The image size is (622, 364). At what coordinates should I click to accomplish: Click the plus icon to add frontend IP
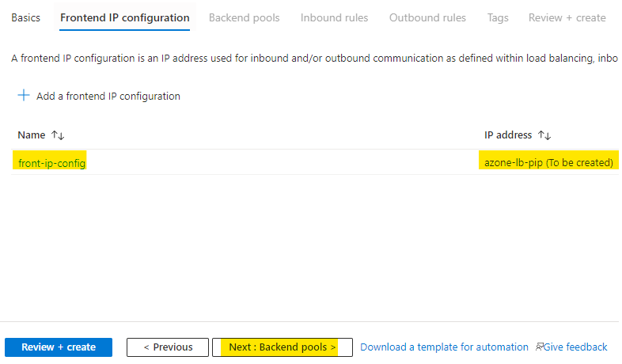click(x=24, y=96)
